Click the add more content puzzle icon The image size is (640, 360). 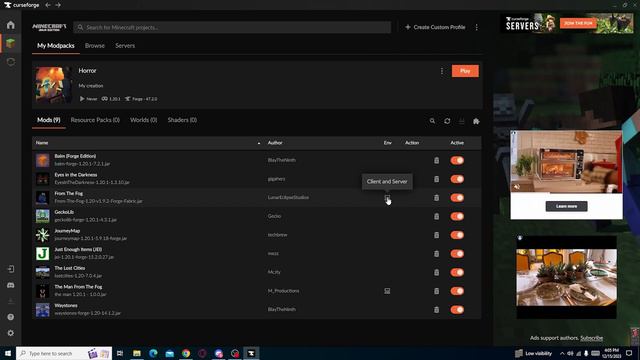(x=476, y=121)
